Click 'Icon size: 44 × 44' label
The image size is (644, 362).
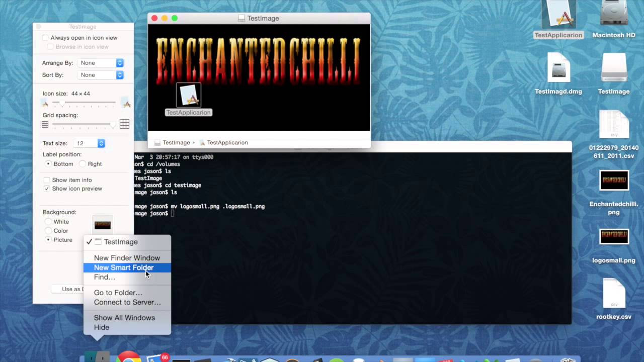click(x=66, y=94)
